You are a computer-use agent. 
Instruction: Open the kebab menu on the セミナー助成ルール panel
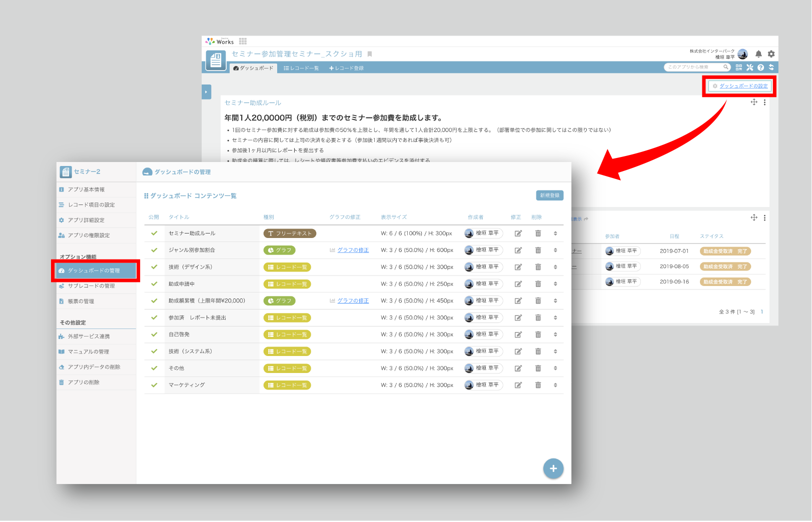(x=764, y=102)
